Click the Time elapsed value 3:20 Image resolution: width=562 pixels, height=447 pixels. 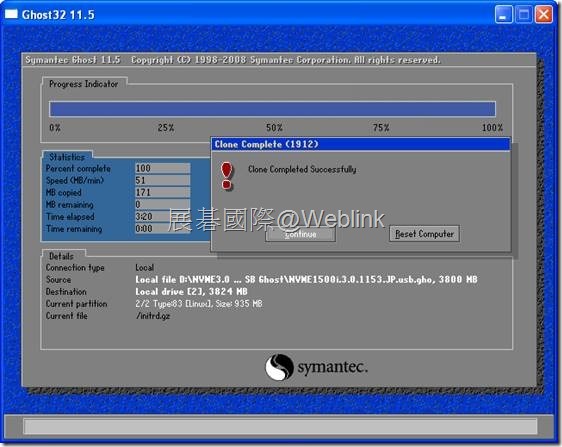point(162,217)
